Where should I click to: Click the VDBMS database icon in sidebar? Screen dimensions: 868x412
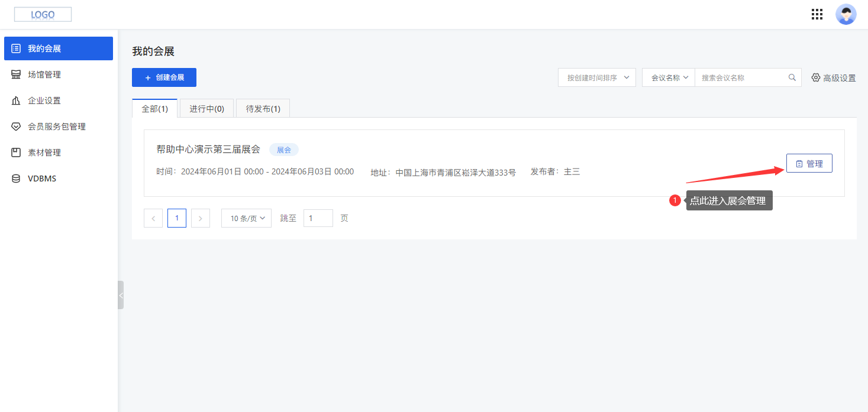pyautogui.click(x=15, y=178)
